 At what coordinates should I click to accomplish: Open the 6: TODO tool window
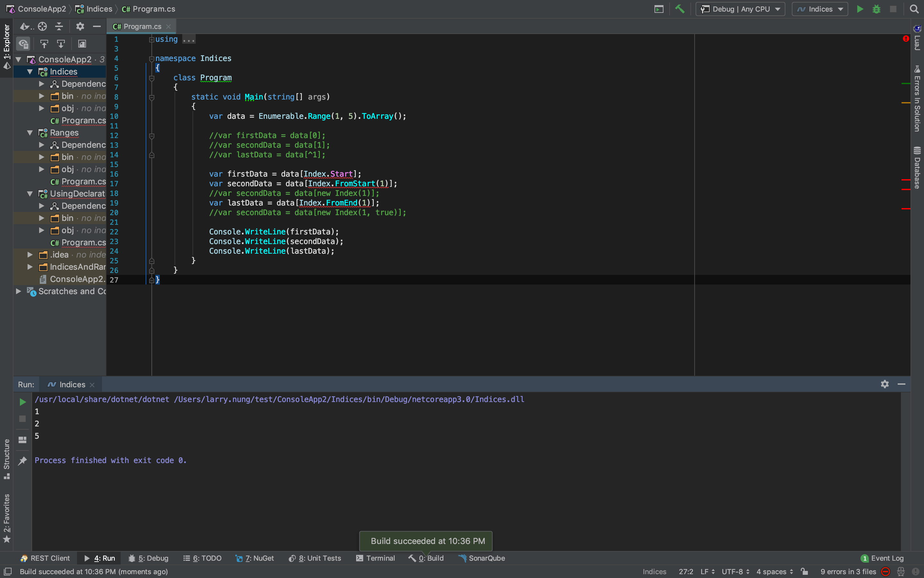(x=202, y=558)
